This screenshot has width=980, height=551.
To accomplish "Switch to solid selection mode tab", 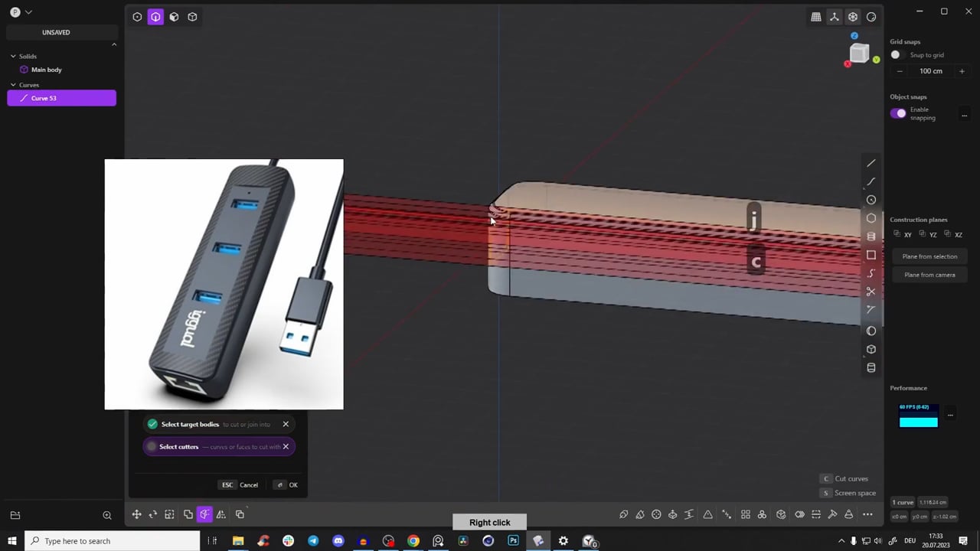I will 192,16.
